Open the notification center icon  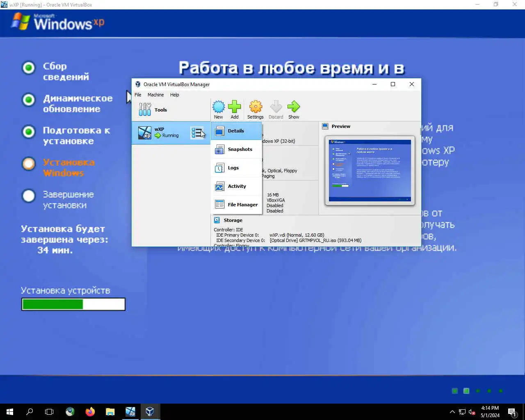click(x=512, y=412)
